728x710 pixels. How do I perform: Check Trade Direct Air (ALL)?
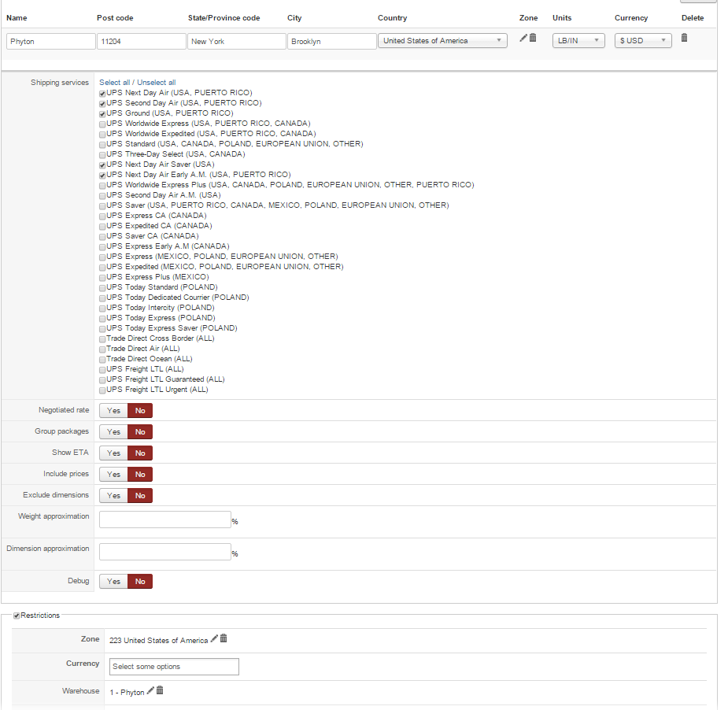pyautogui.click(x=102, y=349)
